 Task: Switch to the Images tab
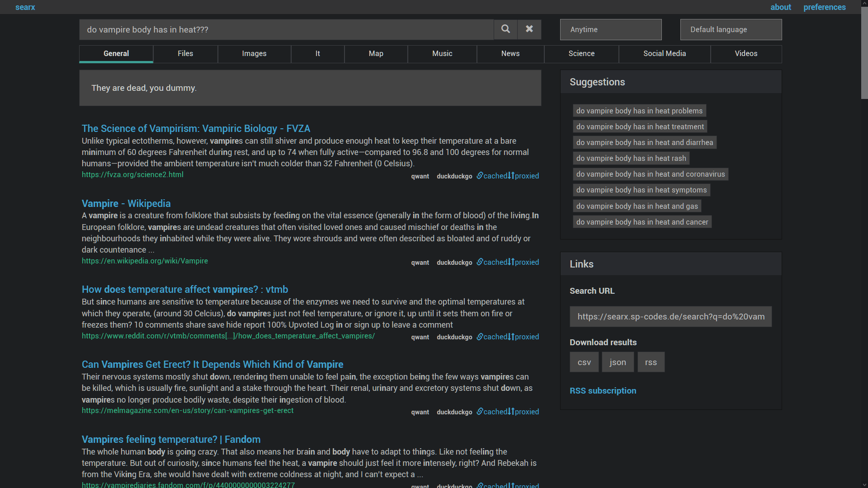(x=254, y=54)
